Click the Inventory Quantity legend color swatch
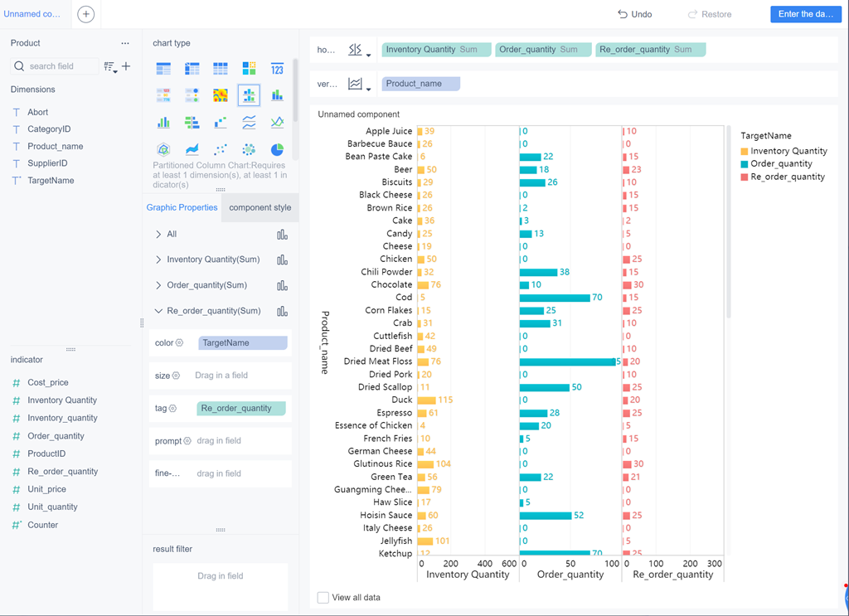Image resolution: width=849 pixels, height=616 pixels. 745,152
